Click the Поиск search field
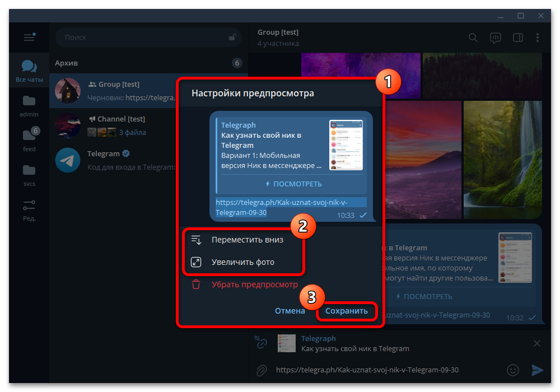 [x=148, y=37]
